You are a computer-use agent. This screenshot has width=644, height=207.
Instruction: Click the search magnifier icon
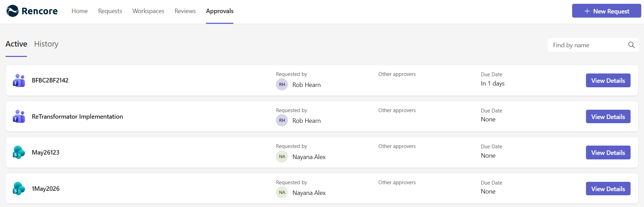631,45
